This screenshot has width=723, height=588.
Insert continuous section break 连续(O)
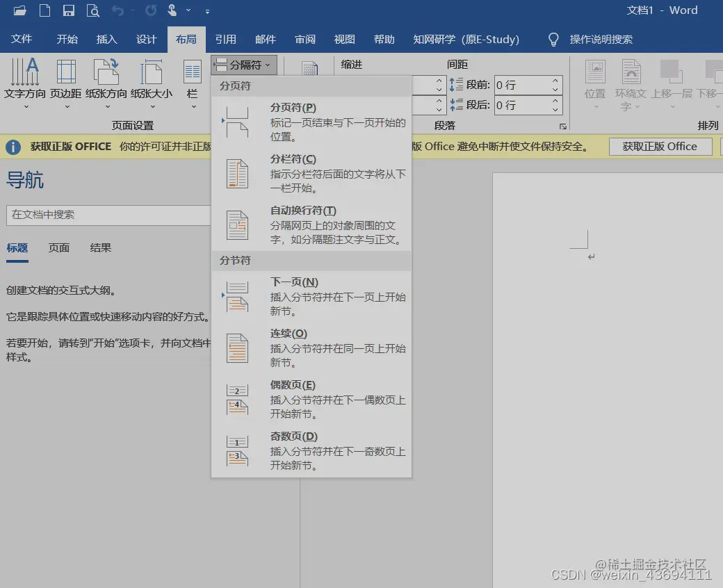click(311, 348)
